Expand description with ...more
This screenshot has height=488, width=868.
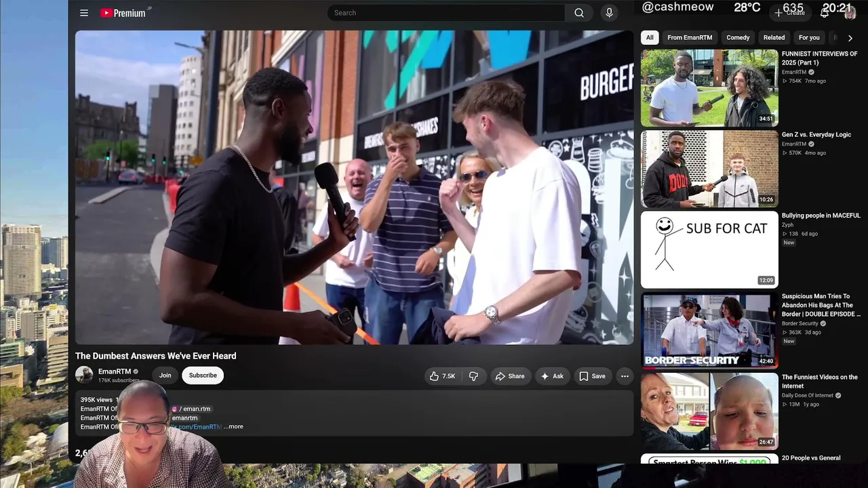[233, 427]
